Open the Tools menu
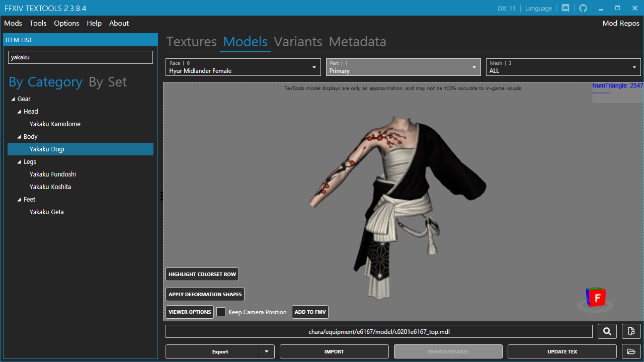 (x=38, y=23)
